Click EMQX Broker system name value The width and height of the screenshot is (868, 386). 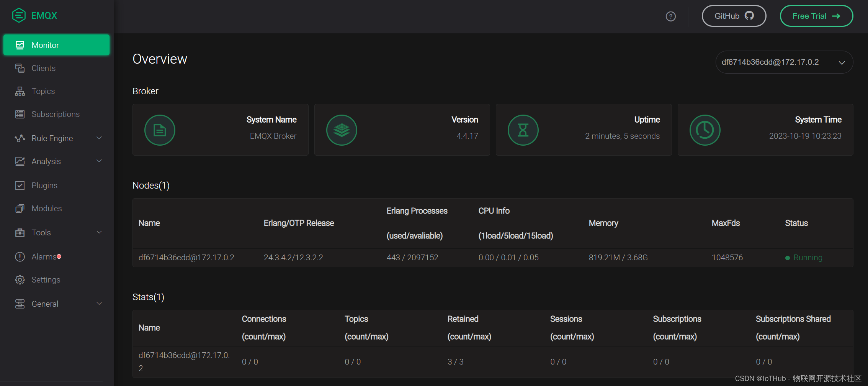pyautogui.click(x=273, y=136)
